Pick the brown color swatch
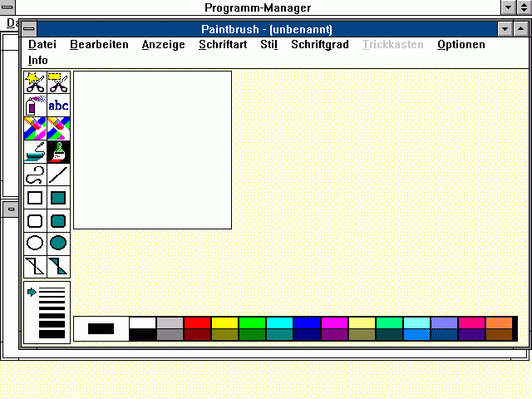The height and width of the screenshot is (399, 532). click(500, 334)
